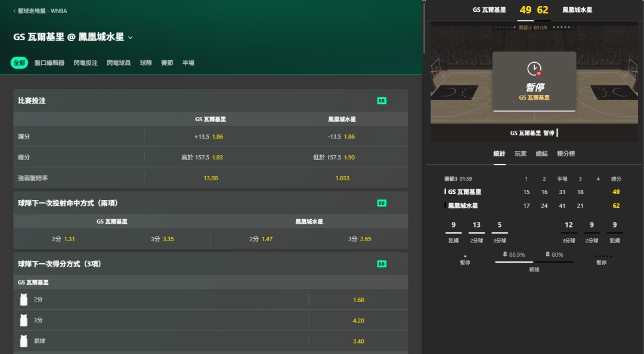Viewport: 644px width, 354px height.
Task: Collapse the 比賽投注 market section
Action: coord(210,101)
